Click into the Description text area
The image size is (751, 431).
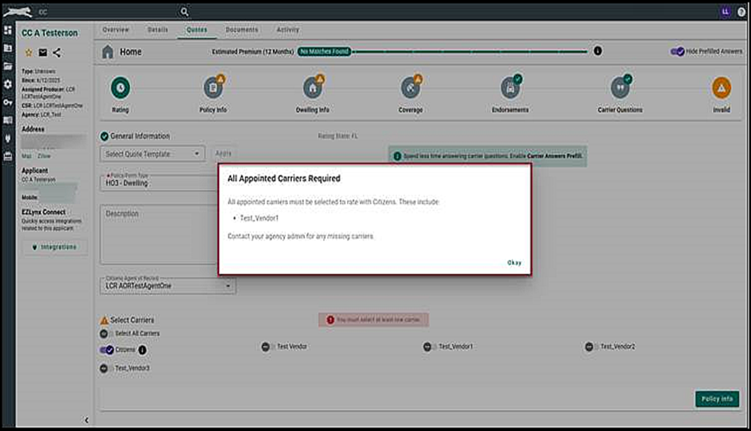click(159, 235)
